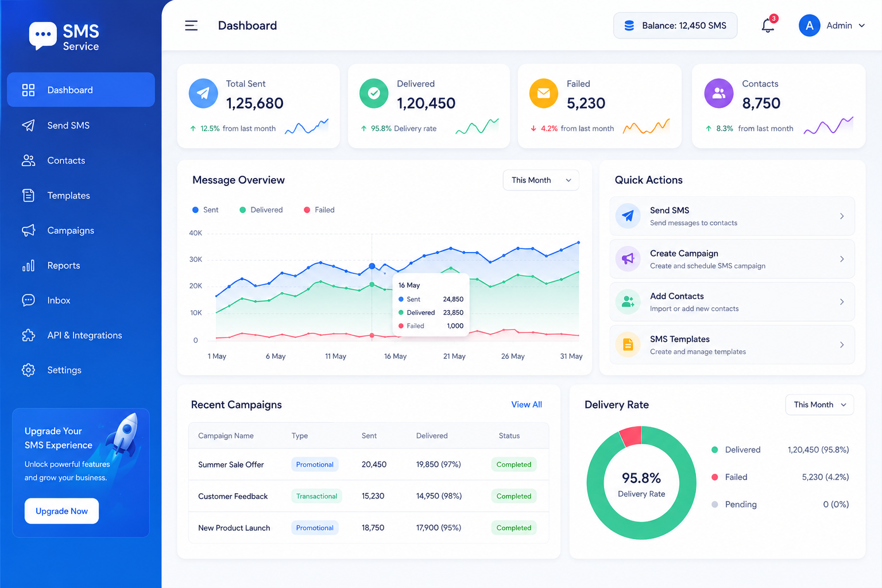Toggle the Delivered series in chart legend

[x=261, y=210]
